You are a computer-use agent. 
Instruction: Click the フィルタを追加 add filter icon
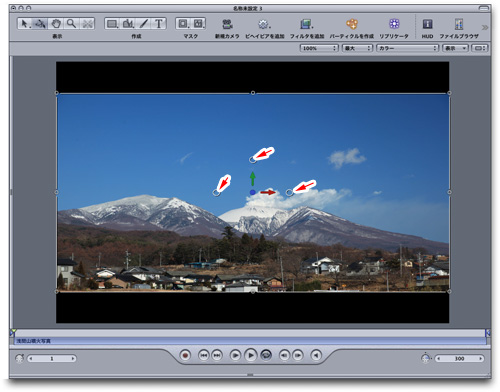(x=306, y=24)
